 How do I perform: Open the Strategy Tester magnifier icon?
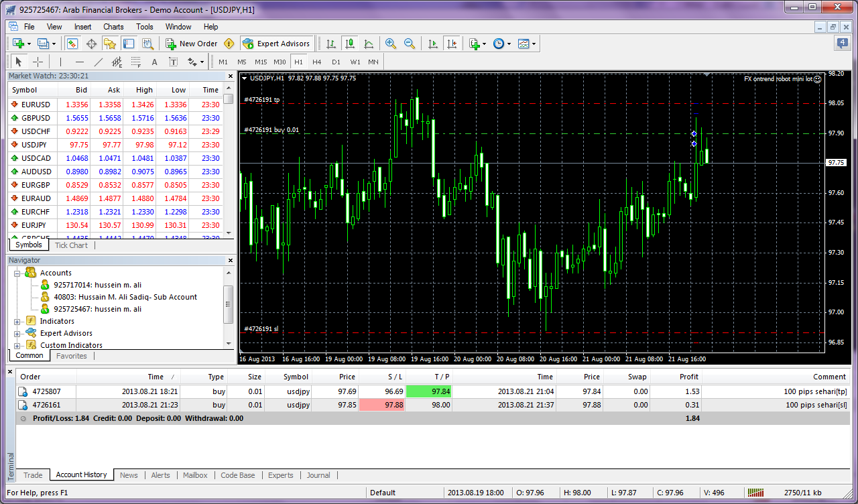[x=147, y=44]
